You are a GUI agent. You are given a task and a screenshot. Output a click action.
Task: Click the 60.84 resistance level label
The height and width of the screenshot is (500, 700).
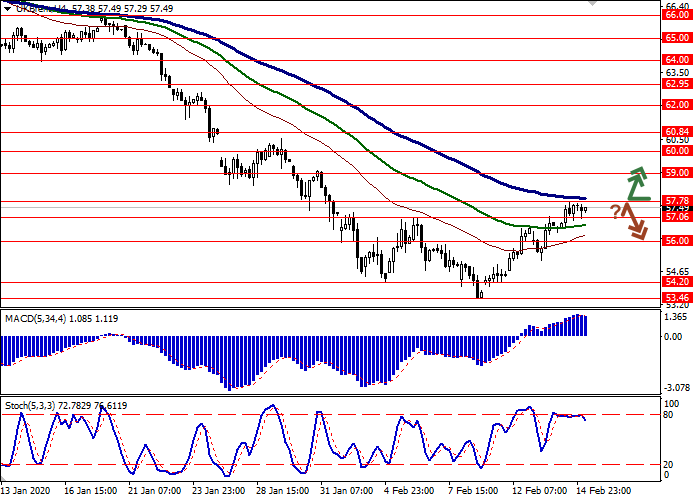[x=677, y=131]
